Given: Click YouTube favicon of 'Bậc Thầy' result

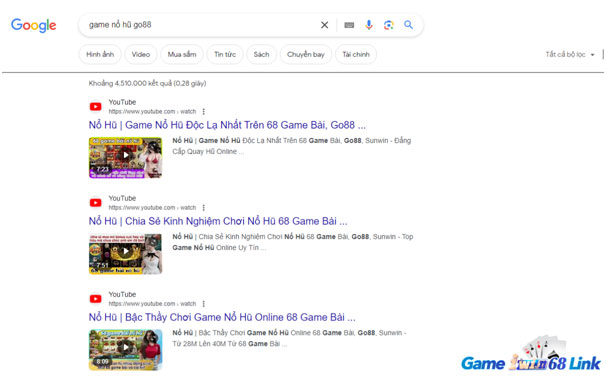Looking at the screenshot, I should click(95, 299).
